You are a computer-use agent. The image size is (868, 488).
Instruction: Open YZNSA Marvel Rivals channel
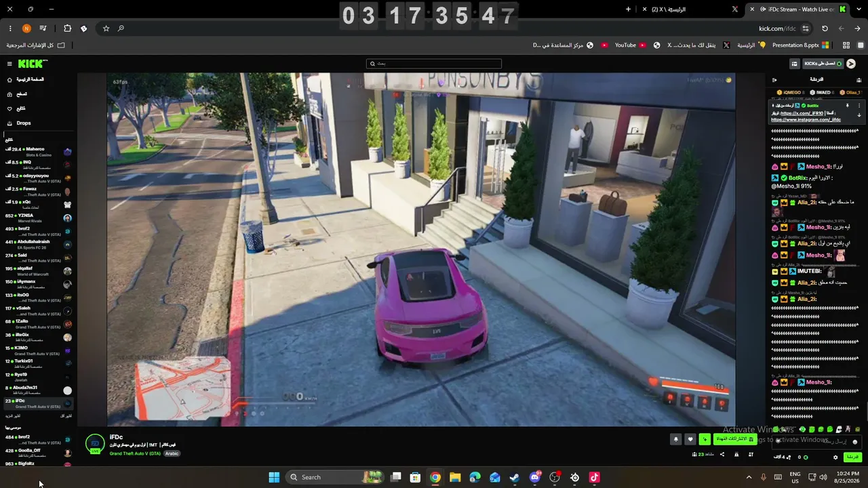(38, 218)
